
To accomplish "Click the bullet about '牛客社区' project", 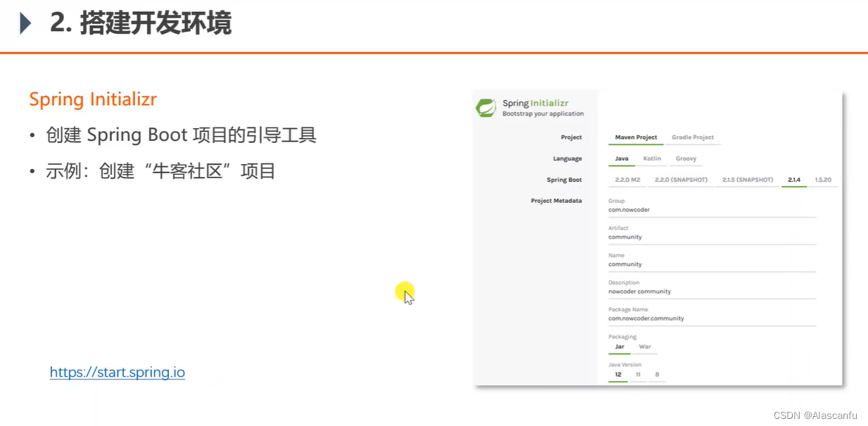I will coord(161,170).
